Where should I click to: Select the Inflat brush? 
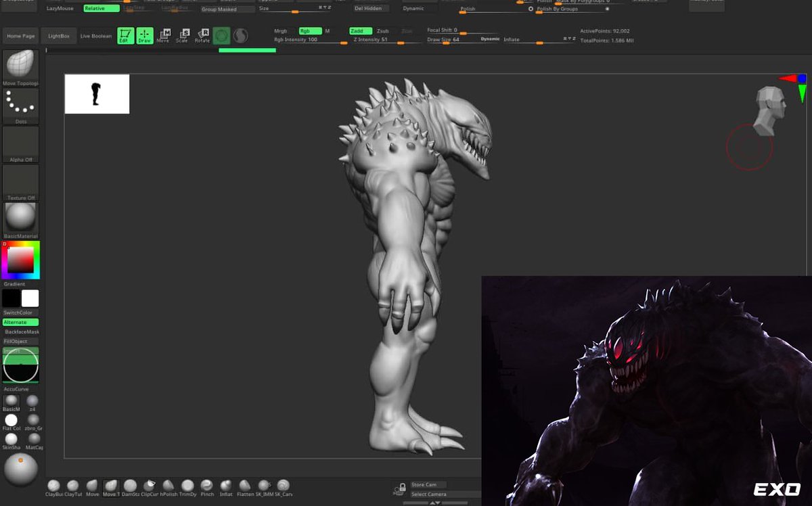pos(226,486)
